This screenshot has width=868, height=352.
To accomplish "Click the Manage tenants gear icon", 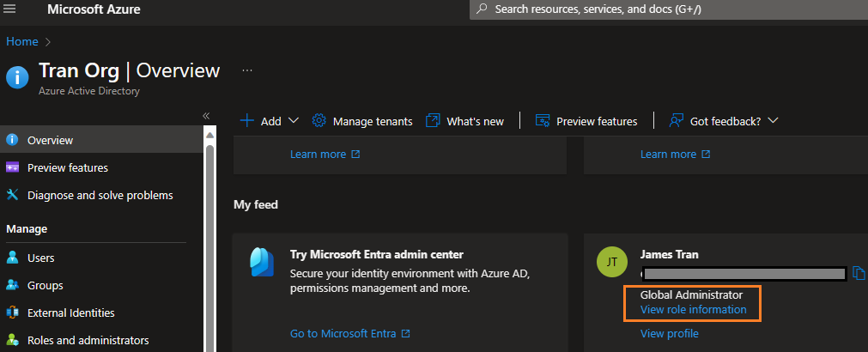I will pos(319,121).
